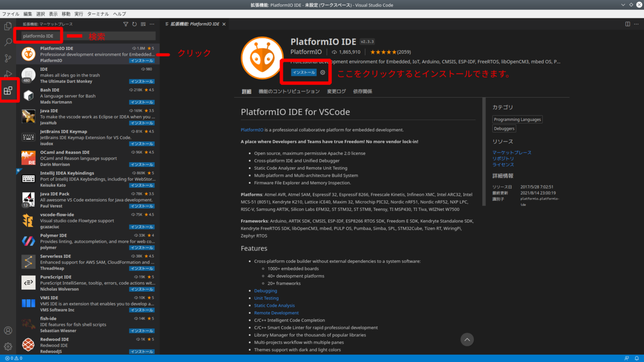The height and width of the screenshot is (362, 644).
Task: Filter extensions with the funnel icon
Action: [126, 24]
